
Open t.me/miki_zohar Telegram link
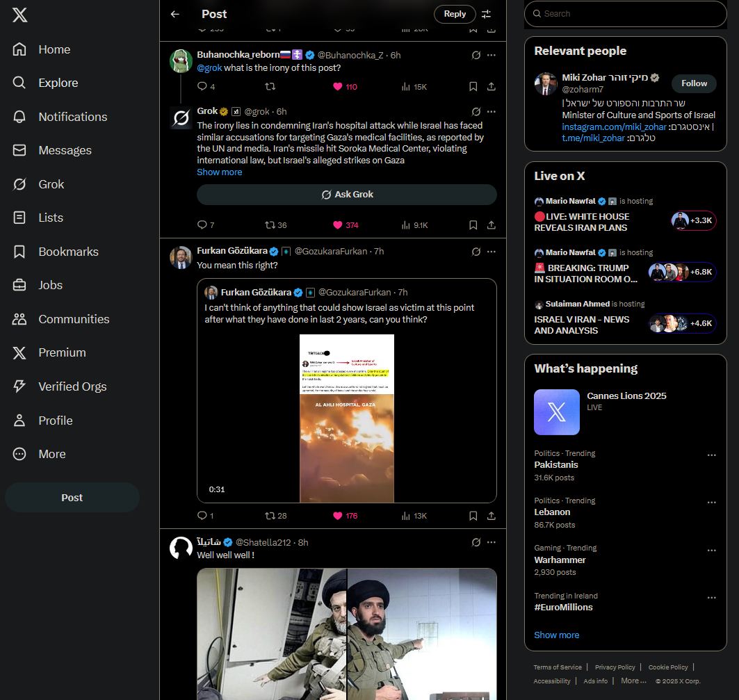pyautogui.click(x=593, y=138)
